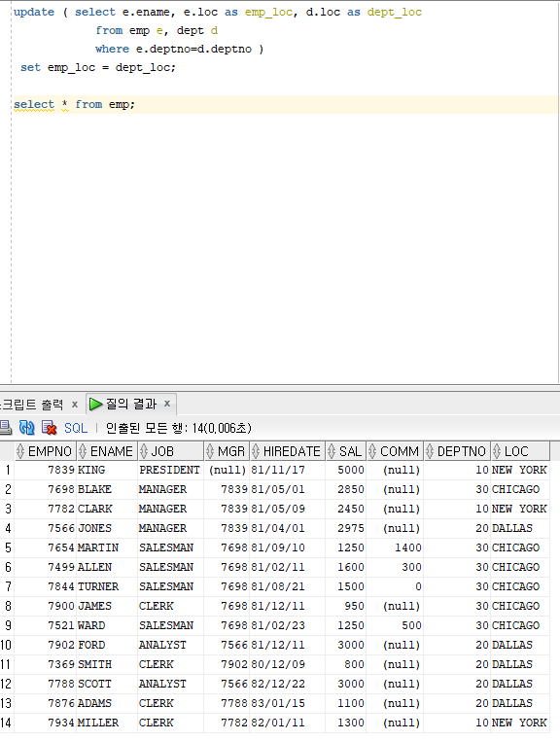This screenshot has width=560, height=741.
Task: Select the JOB column header label
Action: 162,452
